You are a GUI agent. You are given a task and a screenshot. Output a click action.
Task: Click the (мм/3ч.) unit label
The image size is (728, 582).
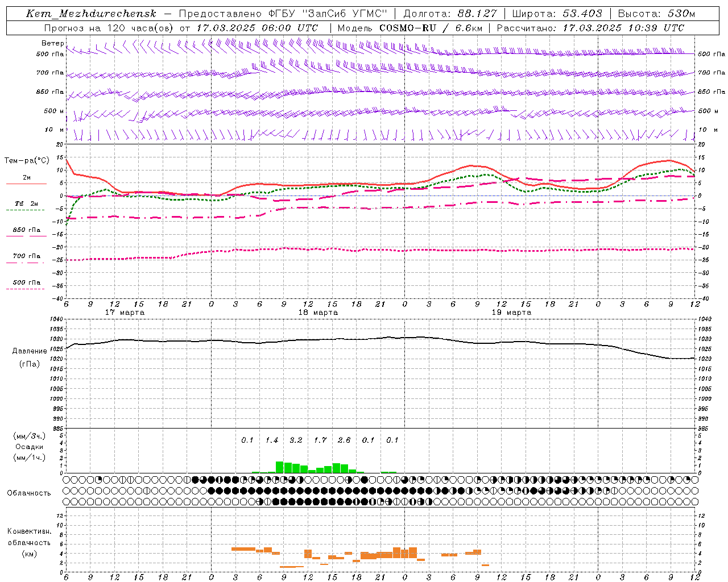30,436
